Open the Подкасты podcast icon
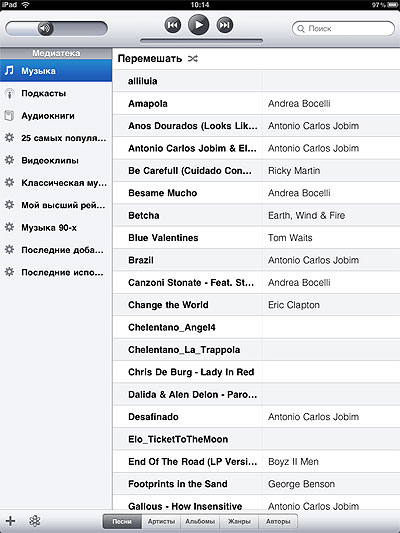 click(10, 93)
